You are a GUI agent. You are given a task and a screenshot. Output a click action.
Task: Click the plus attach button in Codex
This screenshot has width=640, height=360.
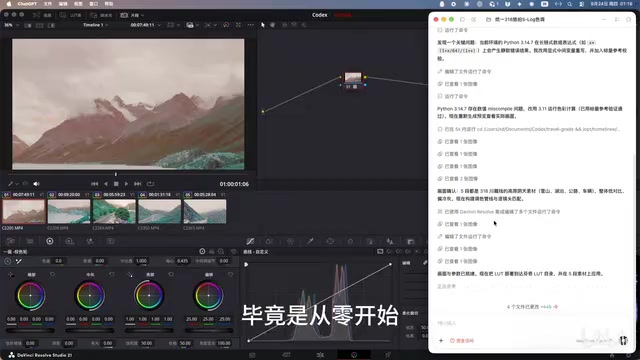click(x=441, y=340)
